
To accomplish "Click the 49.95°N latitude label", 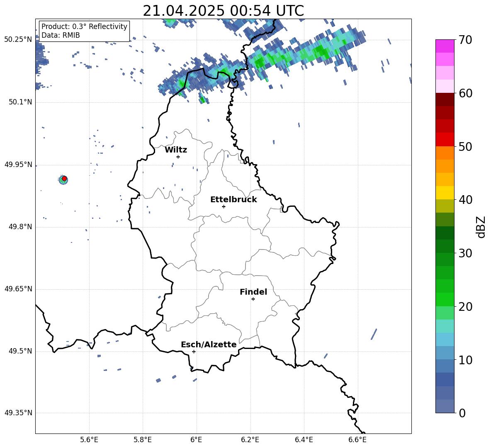I will [x=18, y=165].
